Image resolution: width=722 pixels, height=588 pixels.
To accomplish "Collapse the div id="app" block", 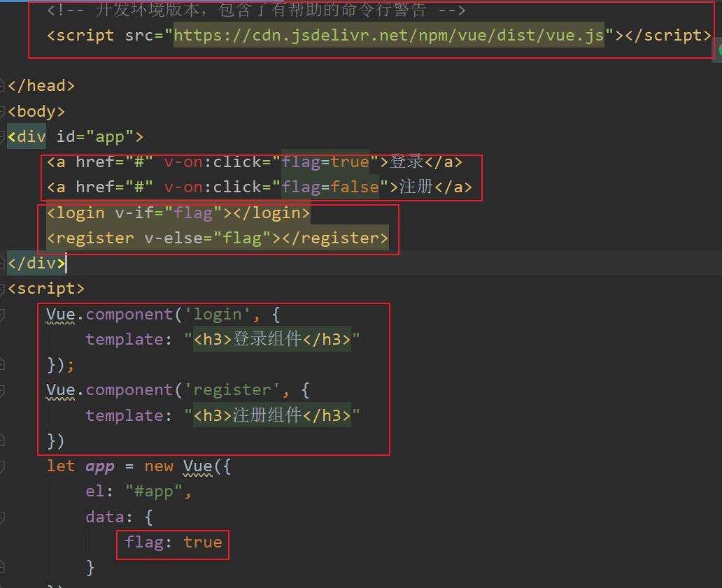I will (x=3, y=136).
